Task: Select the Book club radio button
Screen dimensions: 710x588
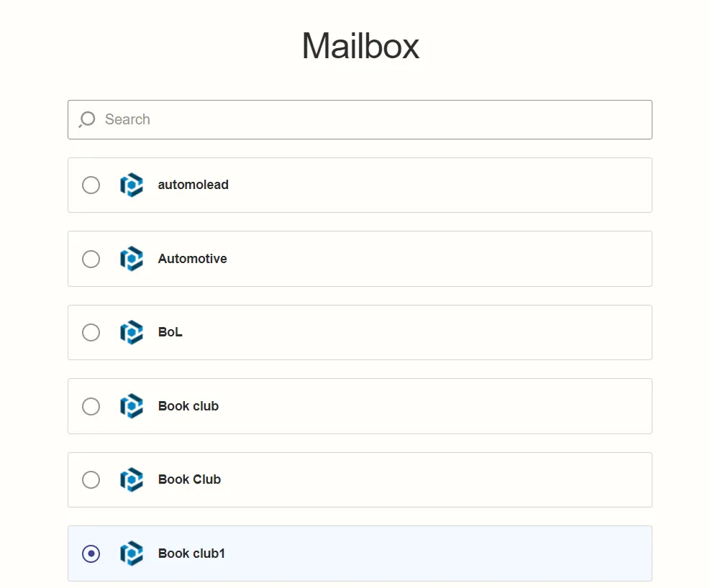Action: point(91,406)
